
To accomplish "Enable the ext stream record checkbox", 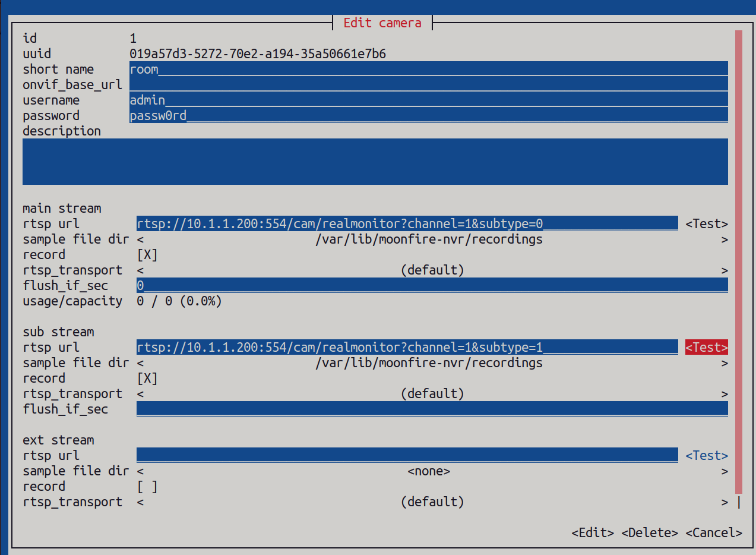I will [x=147, y=487].
